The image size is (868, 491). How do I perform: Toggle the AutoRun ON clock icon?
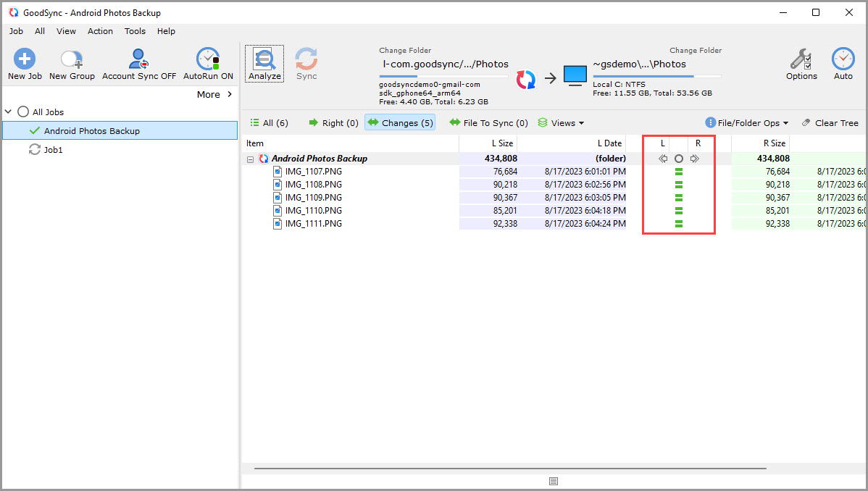click(208, 59)
